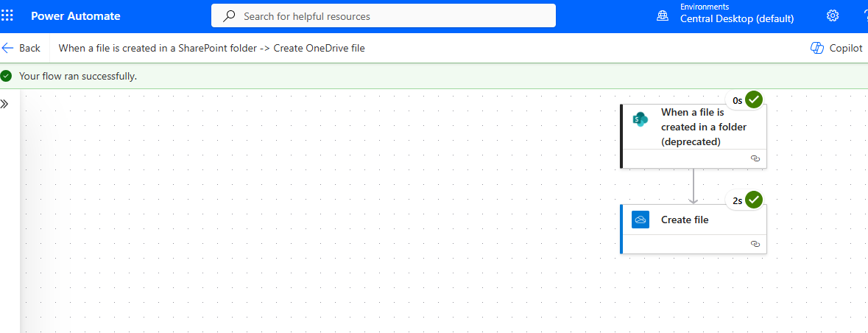Go Back to the previous page
This screenshot has width=868, height=333.
pyautogui.click(x=21, y=48)
